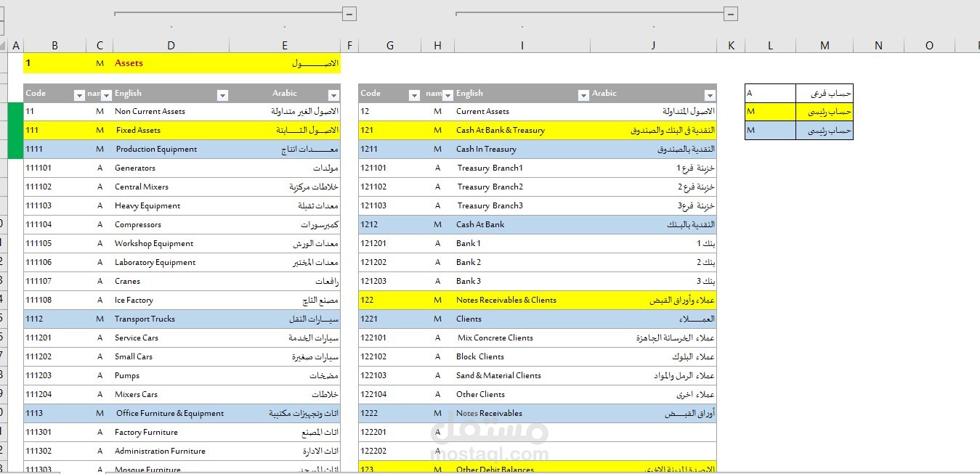The image size is (980, 474).
Task: Select the Fixed Assets cell
Action: coord(171,130)
